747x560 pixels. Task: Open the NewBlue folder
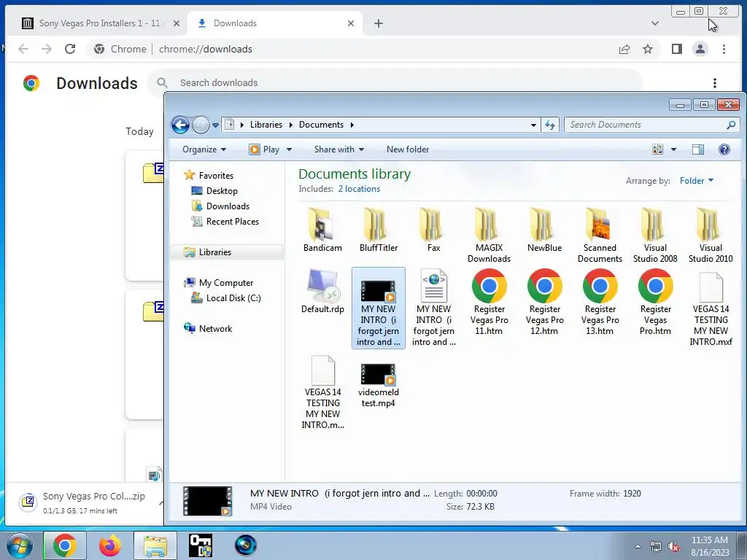[x=544, y=230]
